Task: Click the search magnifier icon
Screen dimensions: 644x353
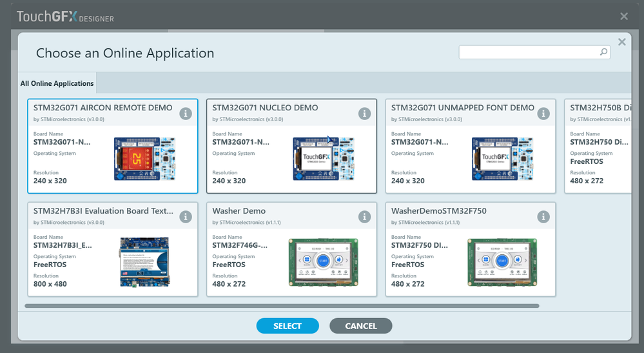Action: [x=603, y=52]
